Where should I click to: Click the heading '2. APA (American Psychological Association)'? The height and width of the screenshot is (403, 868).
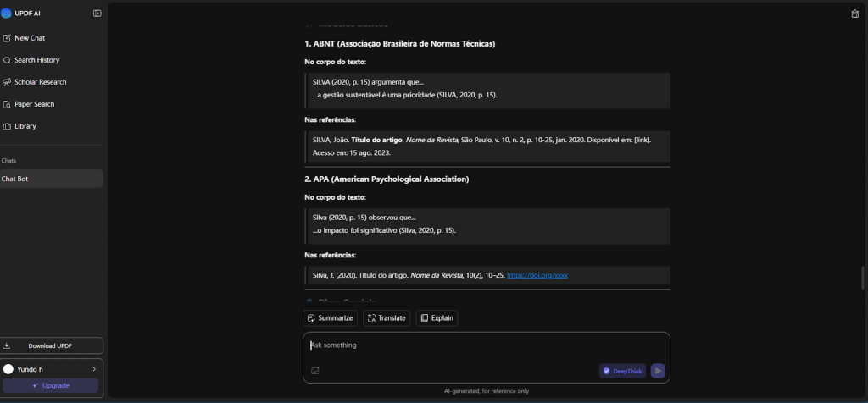[387, 179]
